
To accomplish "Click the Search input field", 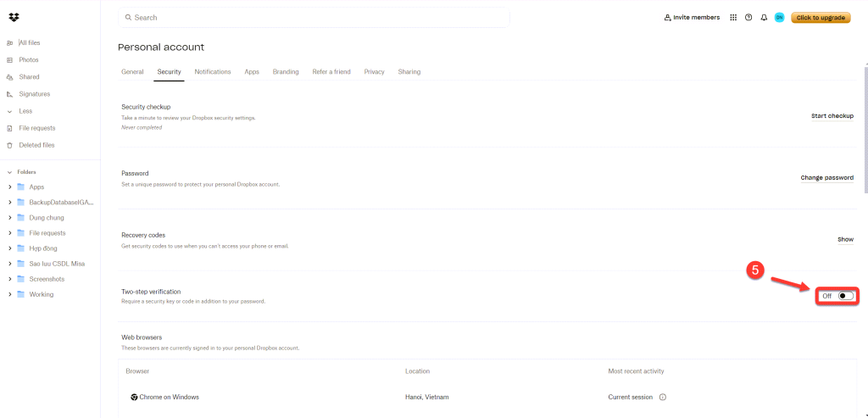I will point(314,18).
